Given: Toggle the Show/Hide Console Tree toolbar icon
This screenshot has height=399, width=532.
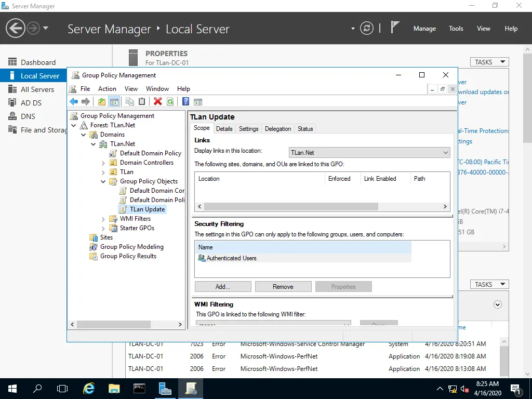Looking at the screenshot, I should click(114, 101).
